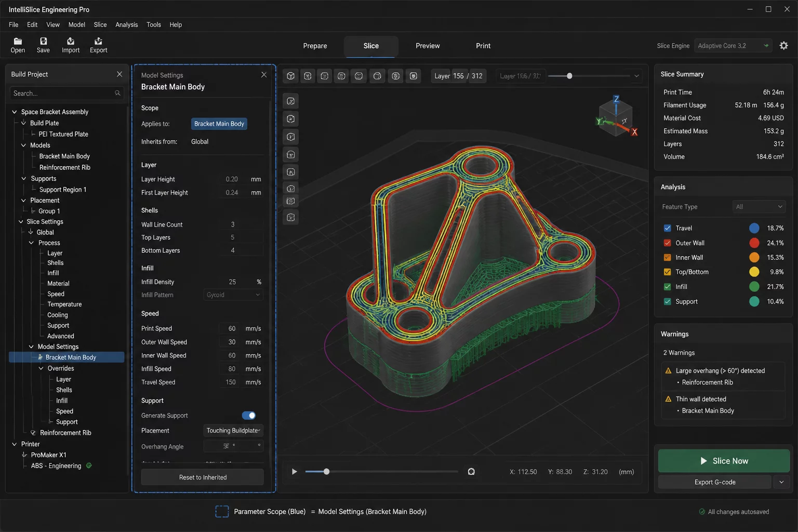
Task: Click the blue Z axis on orientation gizmo
Action: click(616, 99)
